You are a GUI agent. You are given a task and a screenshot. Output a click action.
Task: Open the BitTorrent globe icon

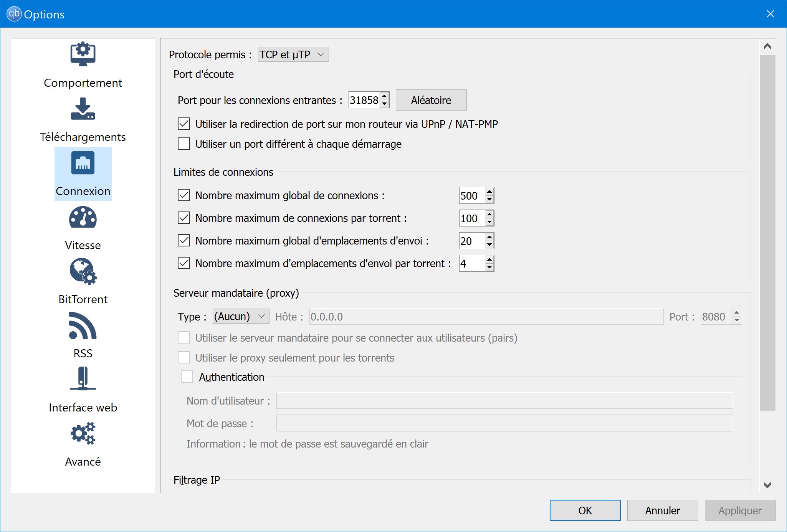(83, 271)
